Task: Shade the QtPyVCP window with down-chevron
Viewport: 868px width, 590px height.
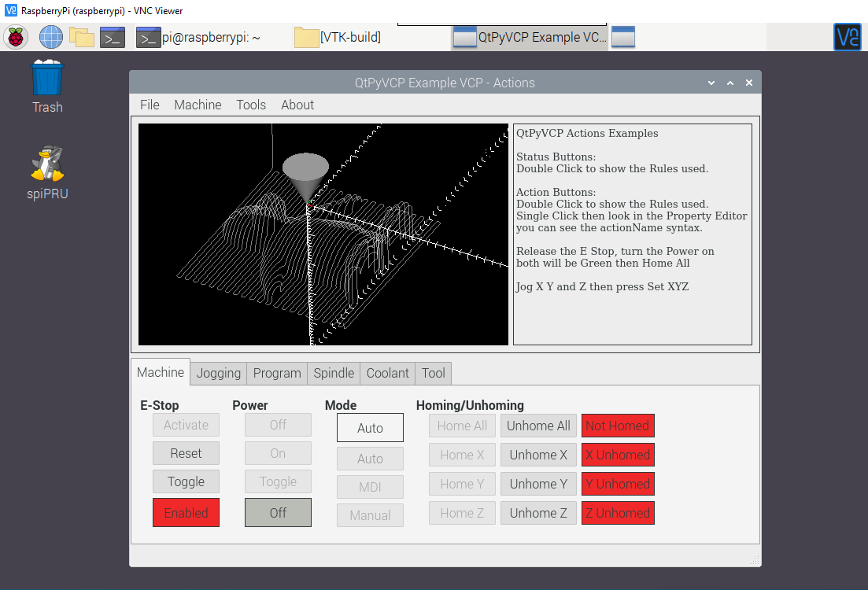Action: click(711, 83)
